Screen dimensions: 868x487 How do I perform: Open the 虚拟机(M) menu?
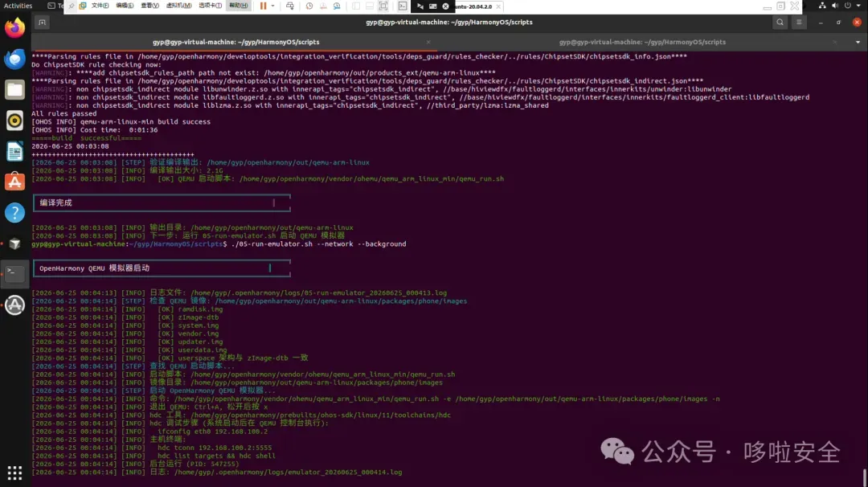[x=178, y=6]
